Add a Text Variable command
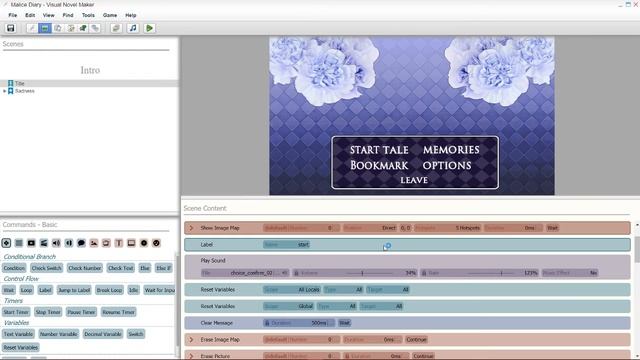Screen dimensions: 640x360 point(18,334)
